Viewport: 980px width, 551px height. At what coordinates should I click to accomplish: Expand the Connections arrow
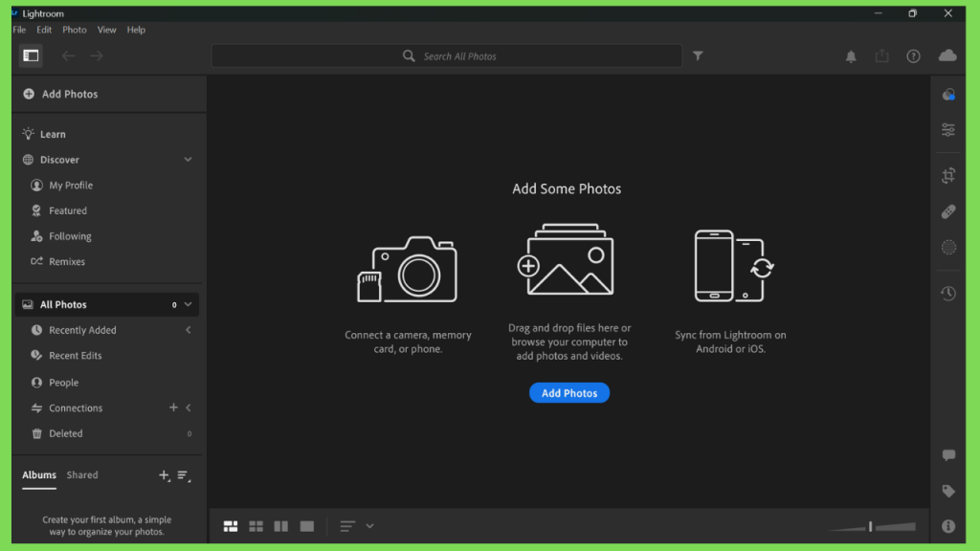pos(189,408)
